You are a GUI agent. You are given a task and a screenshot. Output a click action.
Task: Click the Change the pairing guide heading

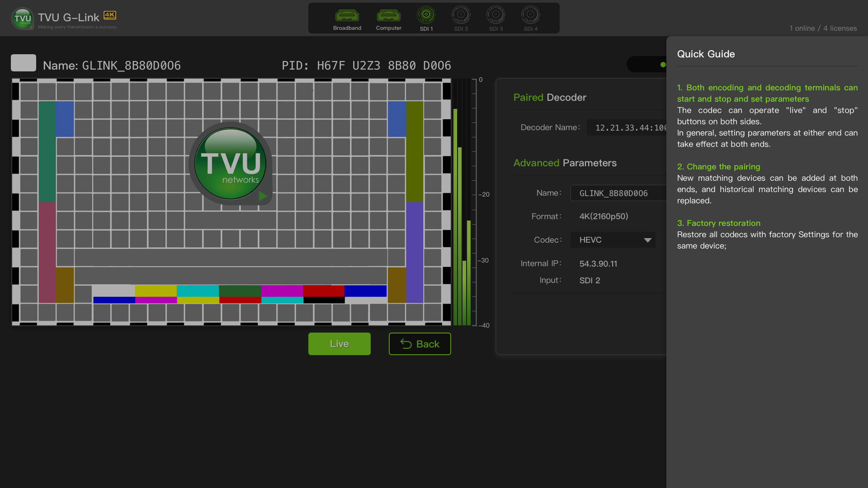tap(718, 167)
